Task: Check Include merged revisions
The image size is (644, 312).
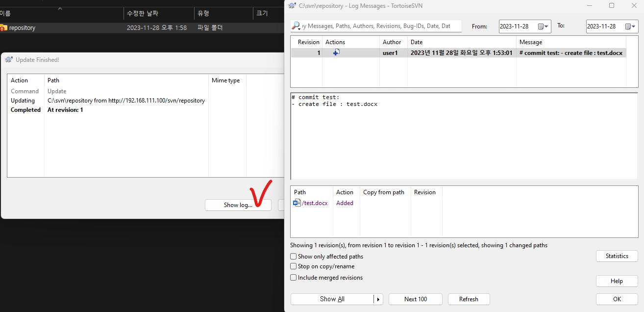Action: click(294, 278)
